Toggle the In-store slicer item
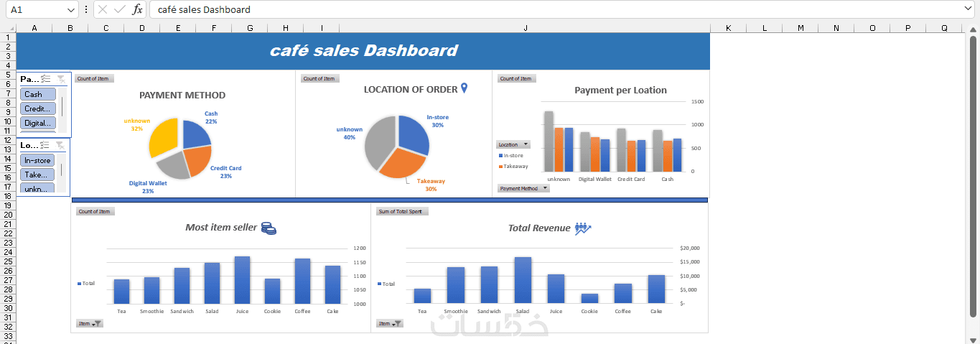Image resolution: width=980 pixels, height=344 pixels. (37, 160)
